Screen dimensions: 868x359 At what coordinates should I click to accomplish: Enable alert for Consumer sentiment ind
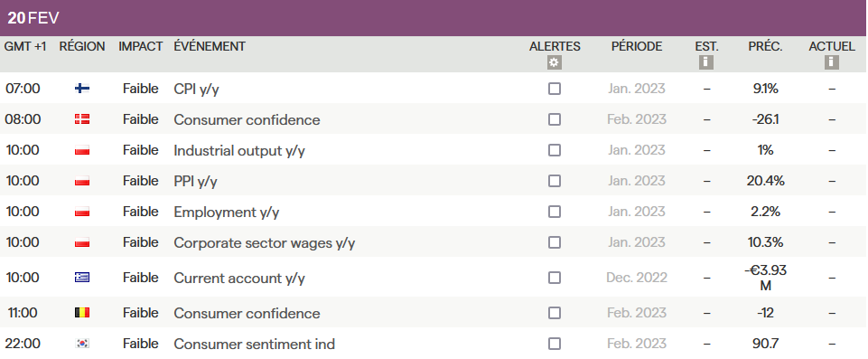(554, 344)
